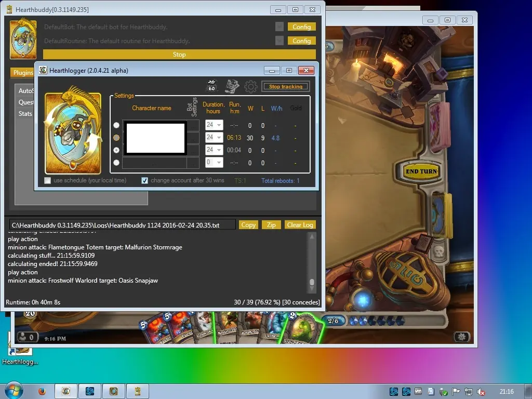Click the skull icon beside the game board
The image size is (532, 399).
(x=438, y=251)
